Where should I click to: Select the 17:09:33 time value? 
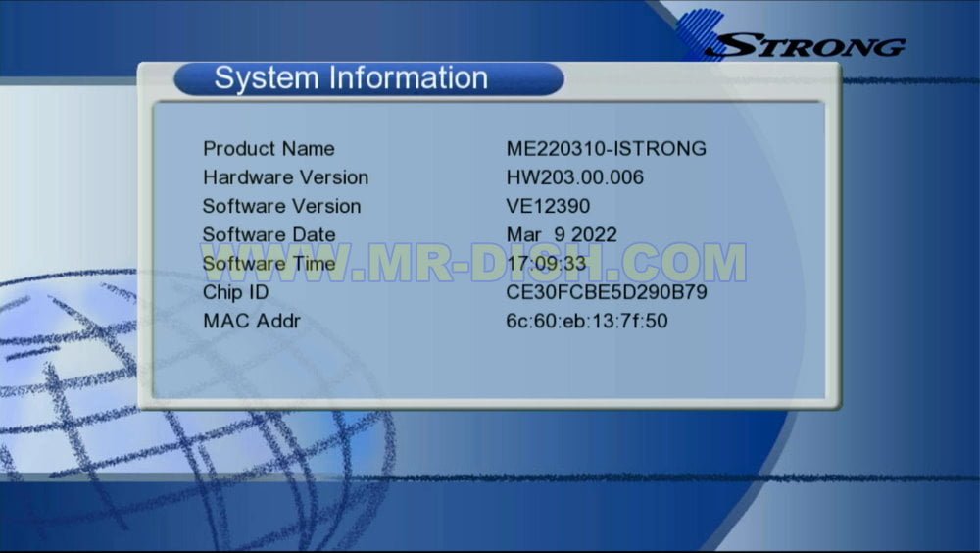[x=546, y=264]
